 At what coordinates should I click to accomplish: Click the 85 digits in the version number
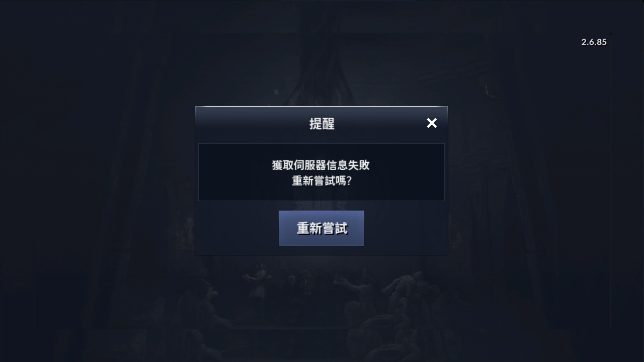point(602,42)
